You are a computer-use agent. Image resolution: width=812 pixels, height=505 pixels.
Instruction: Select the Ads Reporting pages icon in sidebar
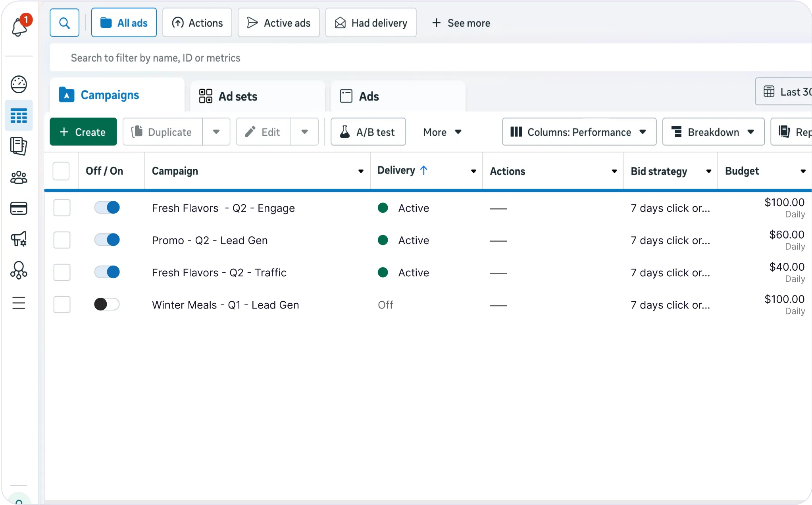tap(19, 146)
